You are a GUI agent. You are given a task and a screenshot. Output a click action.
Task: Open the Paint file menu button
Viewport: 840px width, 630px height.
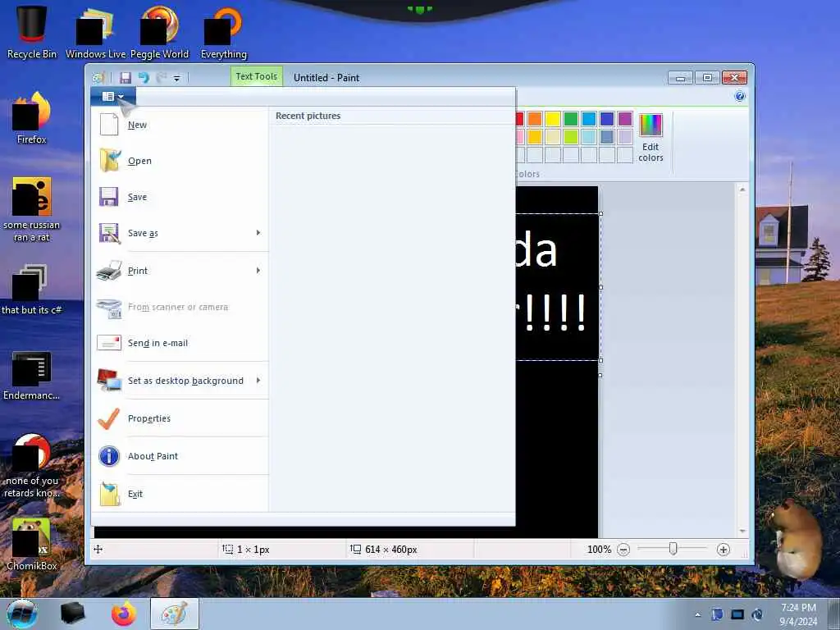tap(113, 97)
